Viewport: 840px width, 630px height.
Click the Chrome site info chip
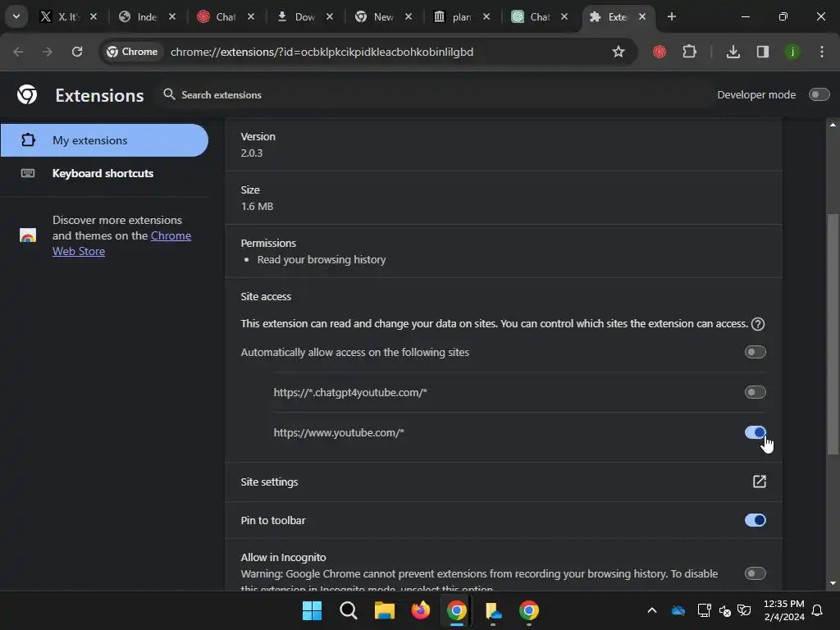pos(132,52)
